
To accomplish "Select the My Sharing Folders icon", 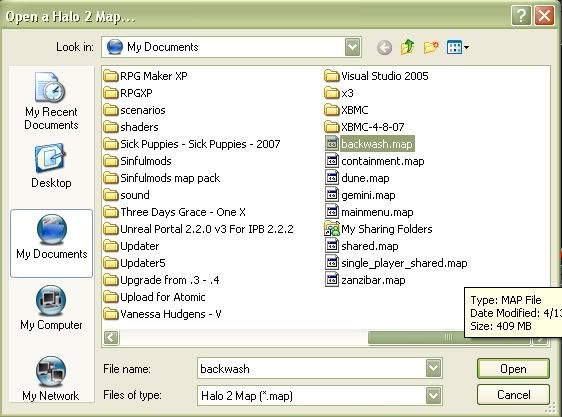I will coord(332,229).
